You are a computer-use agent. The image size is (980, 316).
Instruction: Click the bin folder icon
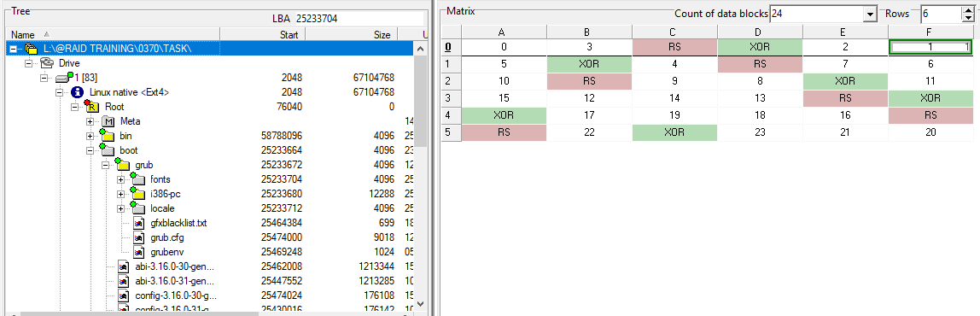click(x=106, y=136)
